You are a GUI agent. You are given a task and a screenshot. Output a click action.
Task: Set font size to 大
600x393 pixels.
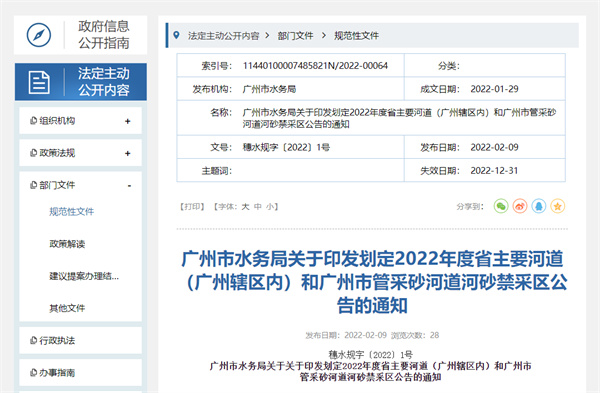coord(246,207)
